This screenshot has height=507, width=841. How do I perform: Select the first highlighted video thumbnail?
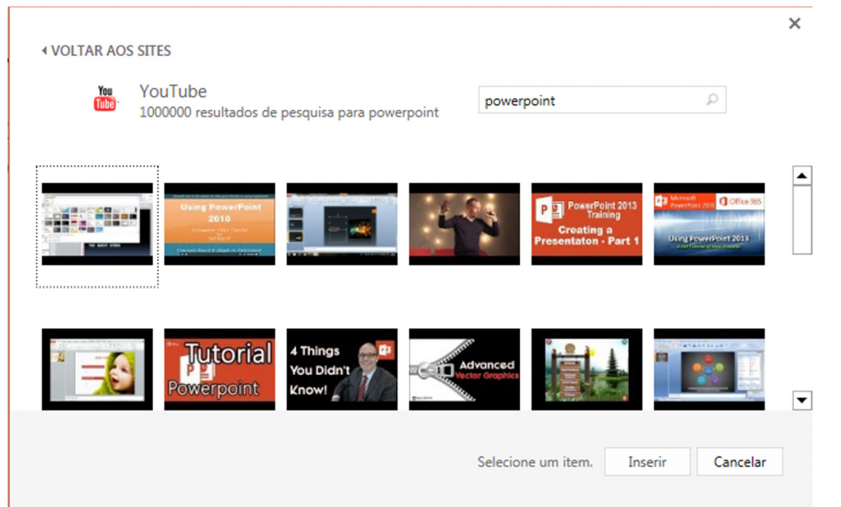(97, 224)
